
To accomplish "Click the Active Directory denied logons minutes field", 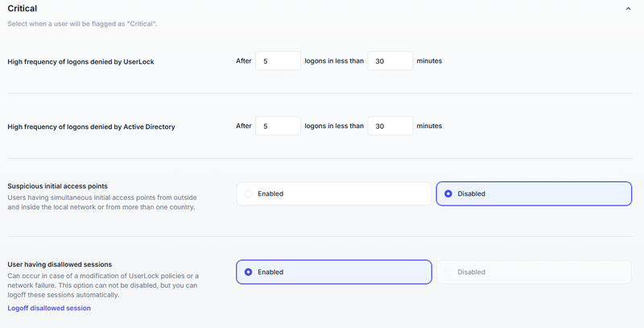I will 390,127.
